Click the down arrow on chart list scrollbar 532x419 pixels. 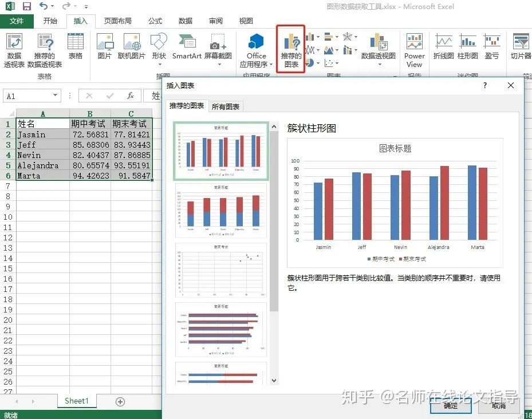(273, 380)
